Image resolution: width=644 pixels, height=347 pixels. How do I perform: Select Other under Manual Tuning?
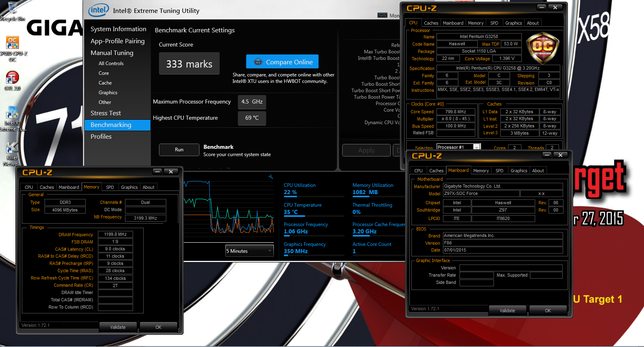pyautogui.click(x=105, y=102)
